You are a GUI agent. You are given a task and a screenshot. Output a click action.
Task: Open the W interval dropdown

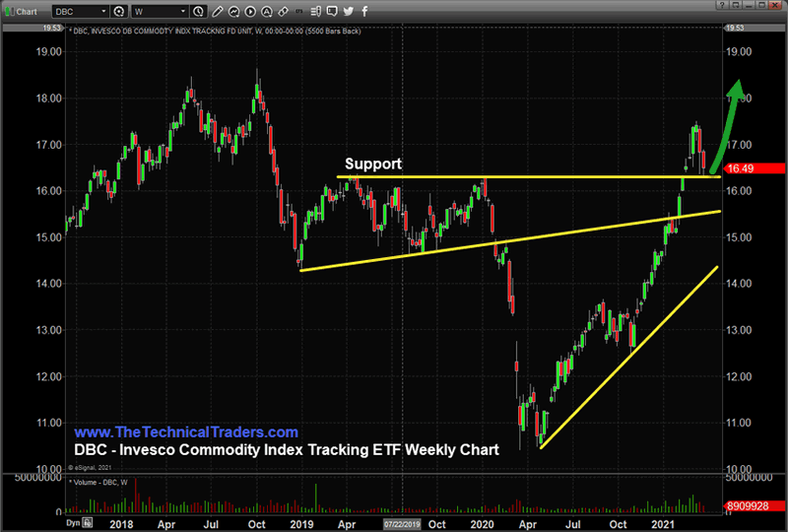tap(183, 11)
